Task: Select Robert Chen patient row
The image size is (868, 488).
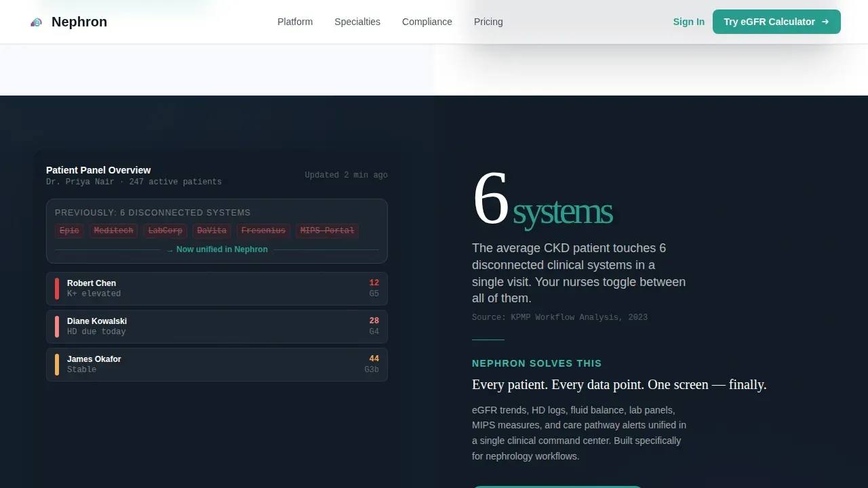Action: tap(217, 289)
